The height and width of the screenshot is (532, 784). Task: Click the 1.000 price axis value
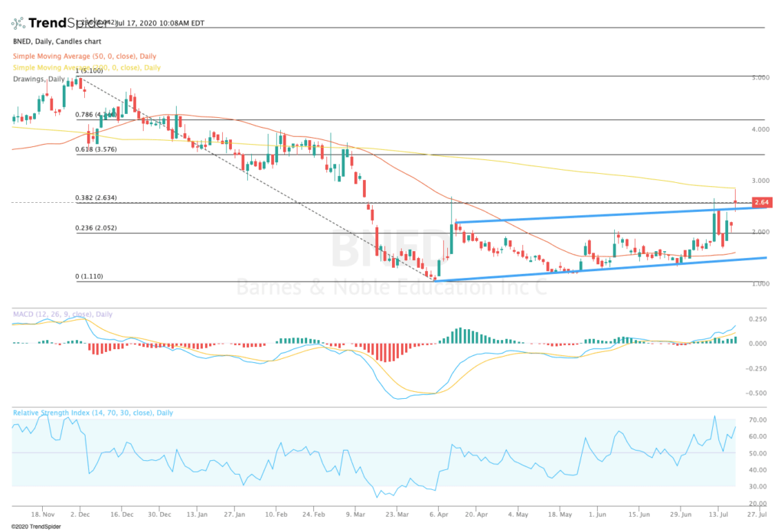(x=760, y=283)
